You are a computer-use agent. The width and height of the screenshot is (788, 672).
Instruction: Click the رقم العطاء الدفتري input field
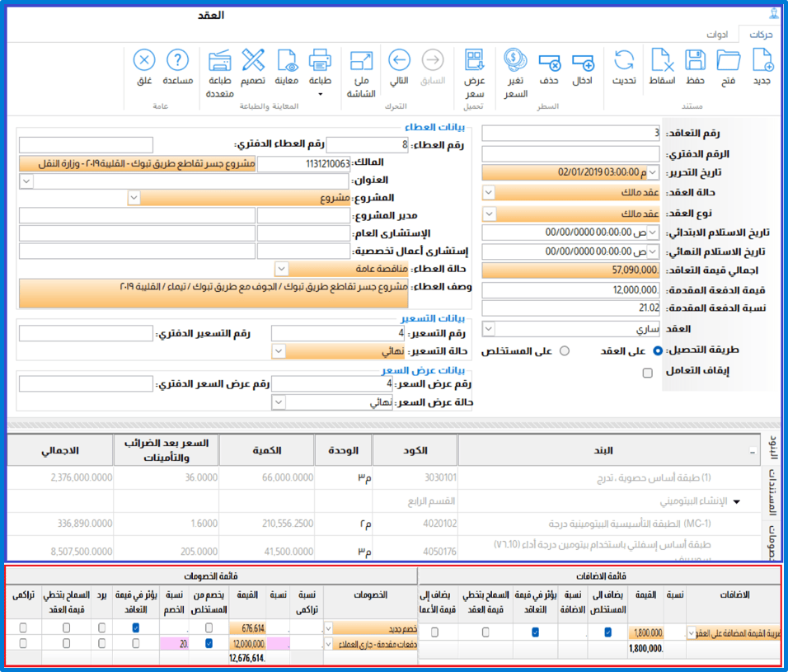(86, 145)
